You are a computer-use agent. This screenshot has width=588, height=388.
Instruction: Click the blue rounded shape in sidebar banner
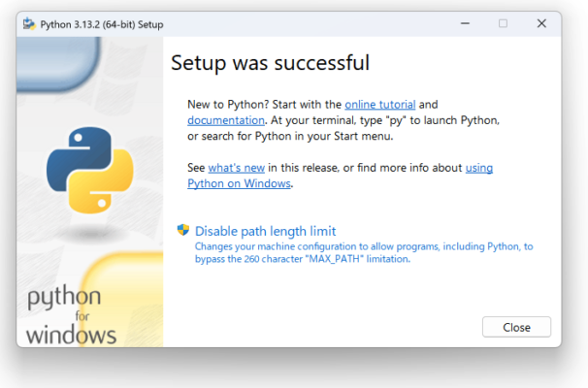[x=59, y=64]
